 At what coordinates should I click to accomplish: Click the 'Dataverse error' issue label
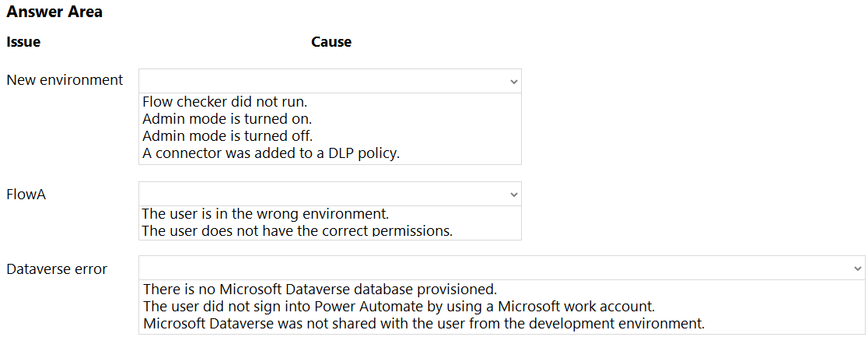[57, 269]
